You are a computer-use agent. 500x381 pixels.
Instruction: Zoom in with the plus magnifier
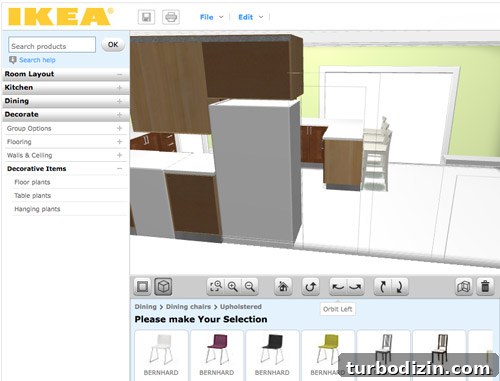(233, 286)
